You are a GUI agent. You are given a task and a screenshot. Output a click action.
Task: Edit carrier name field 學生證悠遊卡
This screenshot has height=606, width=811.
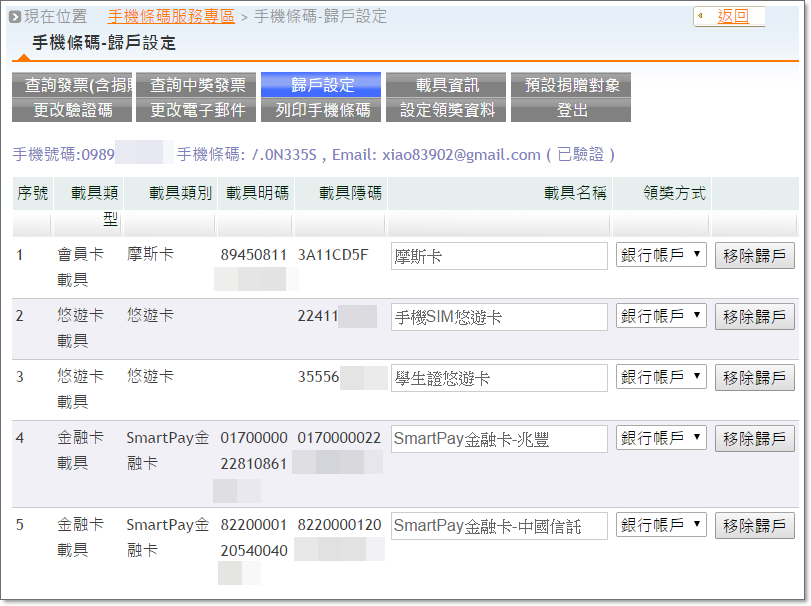(499, 378)
